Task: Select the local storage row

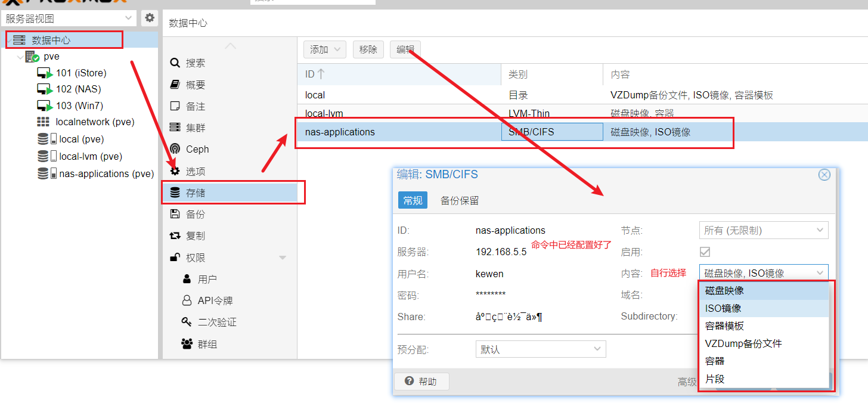Action: pyautogui.click(x=582, y=95)
